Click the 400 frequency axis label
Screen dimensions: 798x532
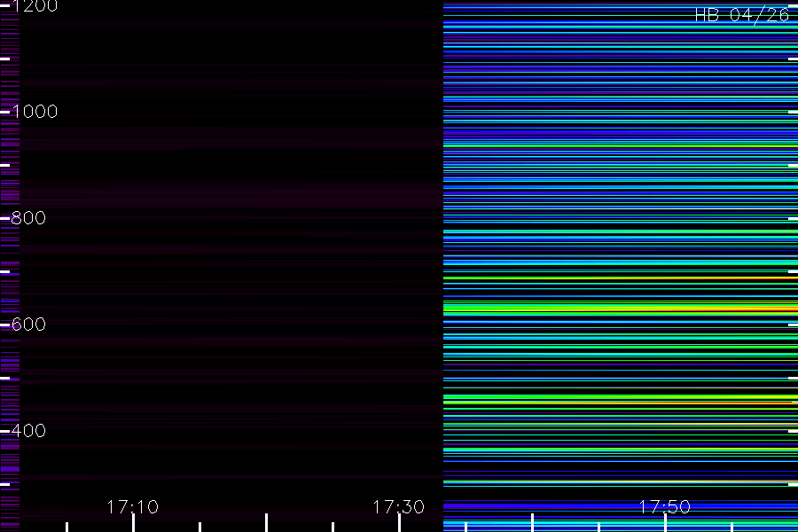28,431
